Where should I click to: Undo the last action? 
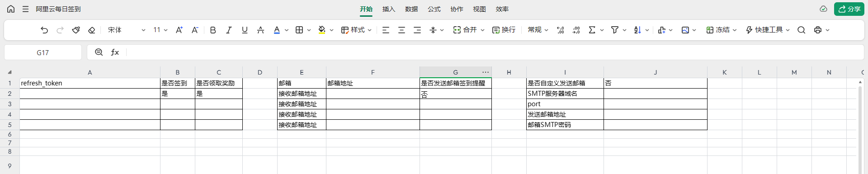coord(44,30)
